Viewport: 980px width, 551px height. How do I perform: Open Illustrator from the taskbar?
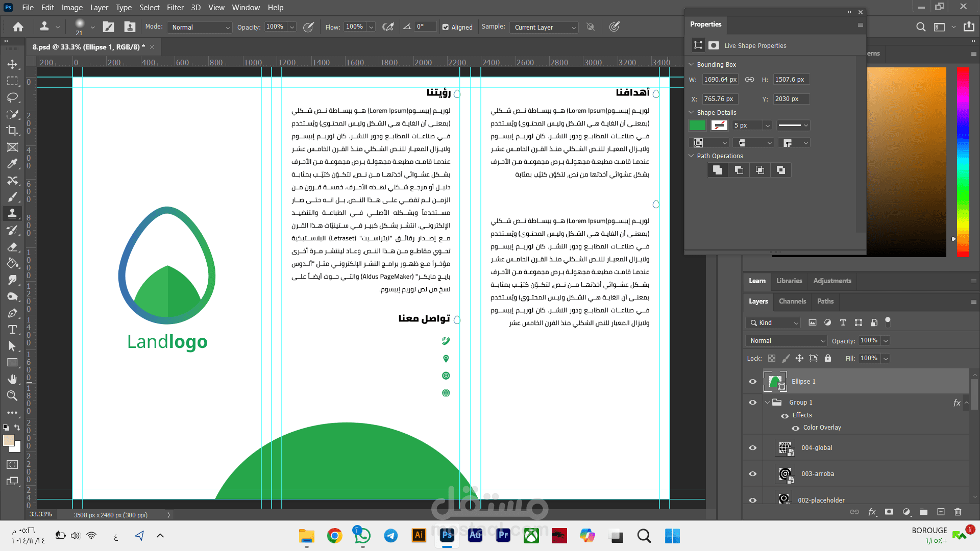419,535
